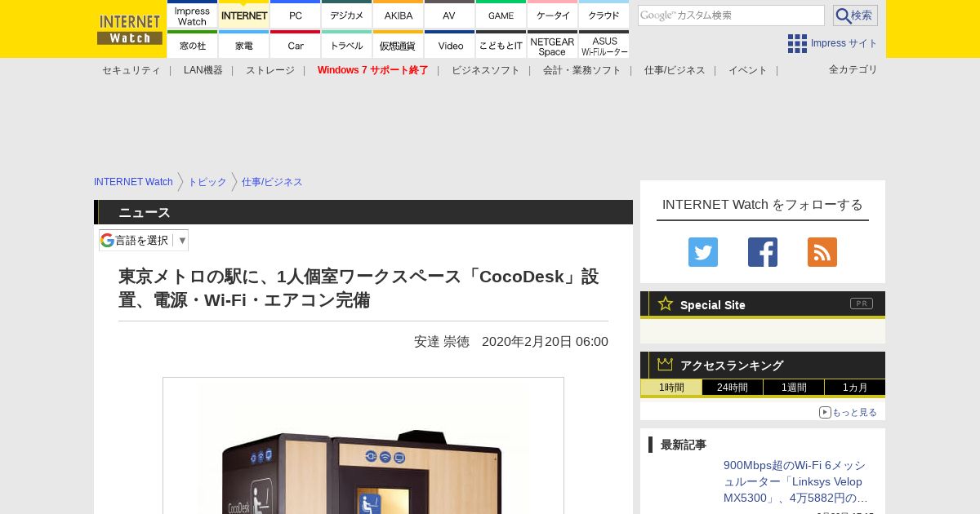Select the AKIBA nav tab

(398, 15)
